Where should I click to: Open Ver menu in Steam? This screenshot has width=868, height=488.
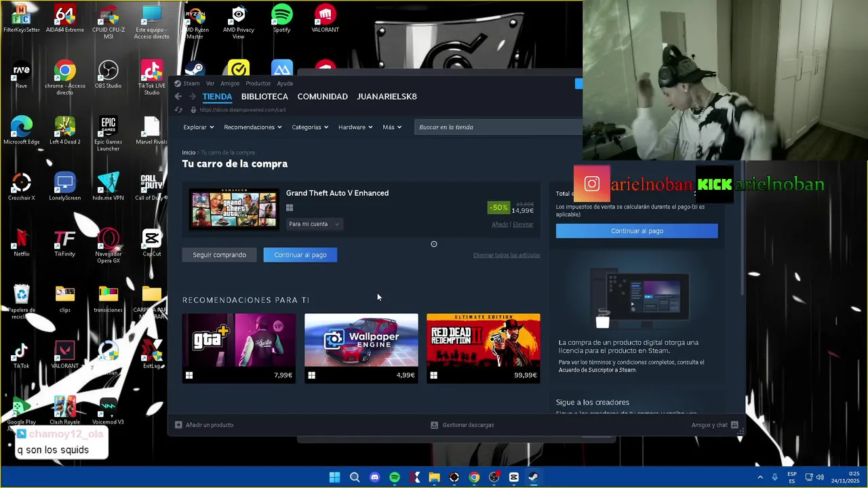click(x=210, y=83)
